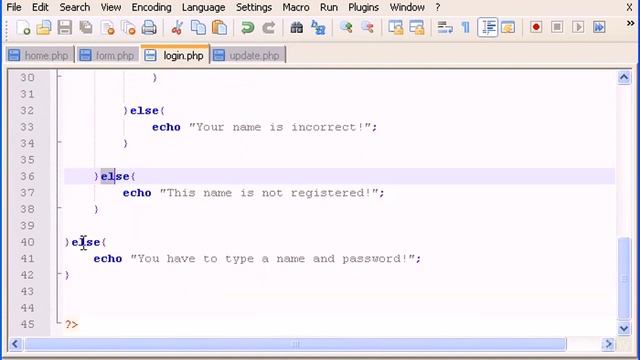Click the horizontal scrollbar thumb
The width and height of the screenshot is (640, 360).
pyautogui.click(x=296, y=344)
